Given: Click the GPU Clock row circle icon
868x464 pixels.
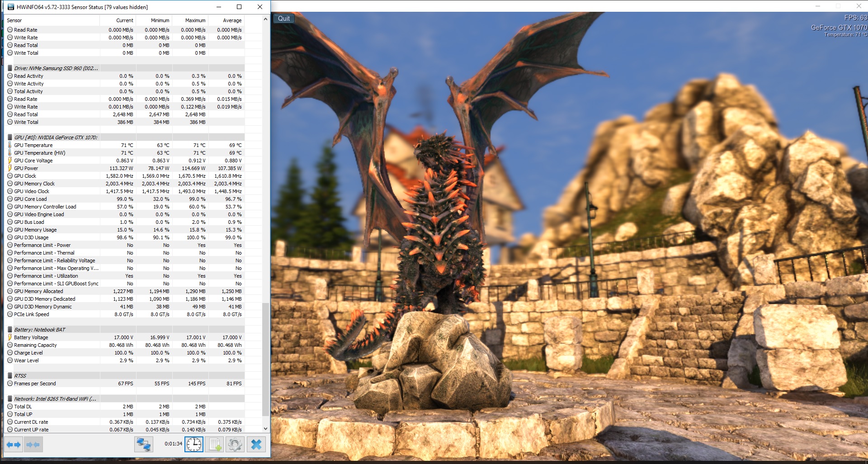Looking at the screenshot, I should [x=10, y=176].
